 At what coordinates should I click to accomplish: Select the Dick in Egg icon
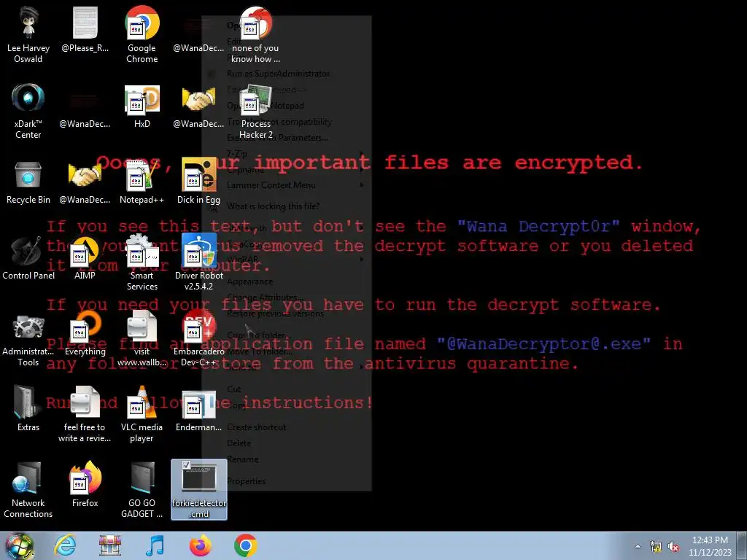pos(198,182)
